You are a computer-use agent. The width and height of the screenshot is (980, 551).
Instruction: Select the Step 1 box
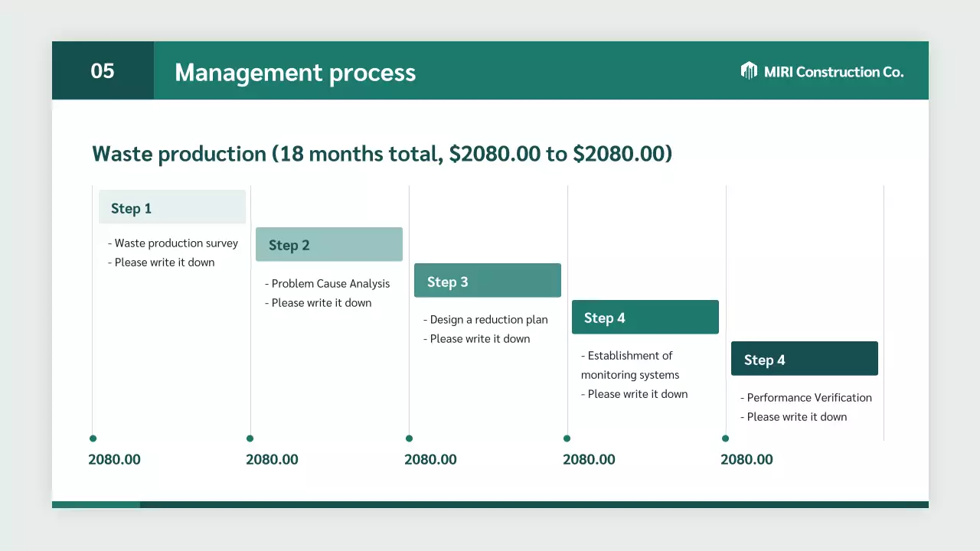click(172, 207)
